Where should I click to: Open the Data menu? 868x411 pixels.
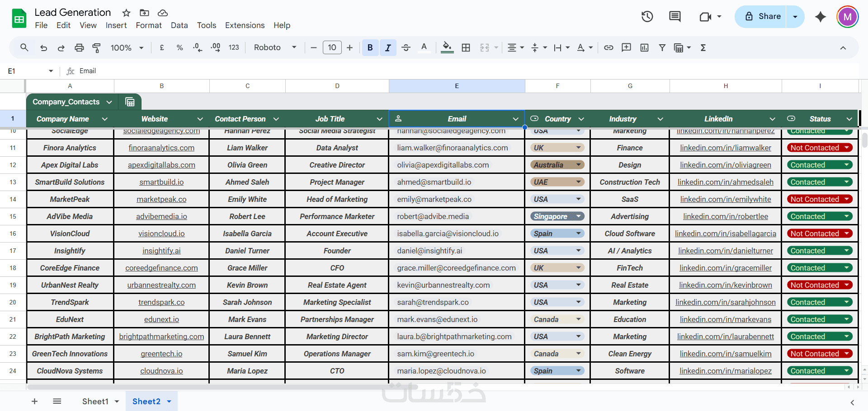tap(179, 25)
